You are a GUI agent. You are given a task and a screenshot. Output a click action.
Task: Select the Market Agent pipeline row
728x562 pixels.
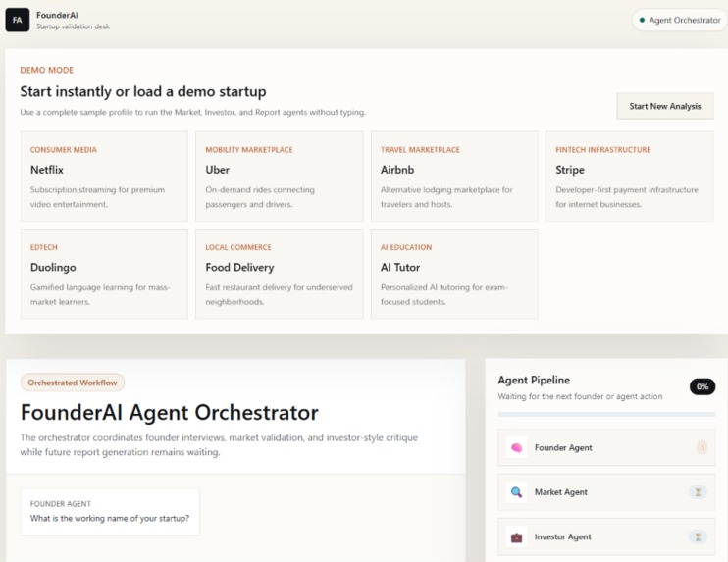click(x=606, y=492)
